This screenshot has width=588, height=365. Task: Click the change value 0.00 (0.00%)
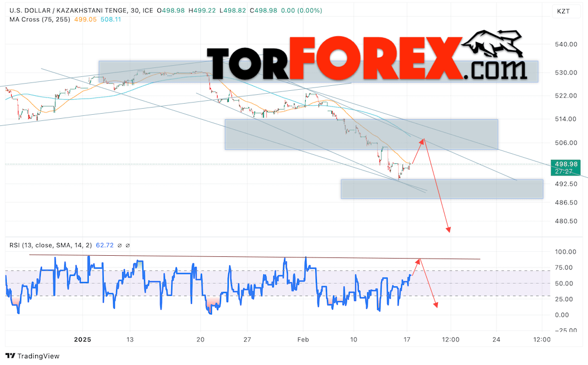tap(301, 11)
